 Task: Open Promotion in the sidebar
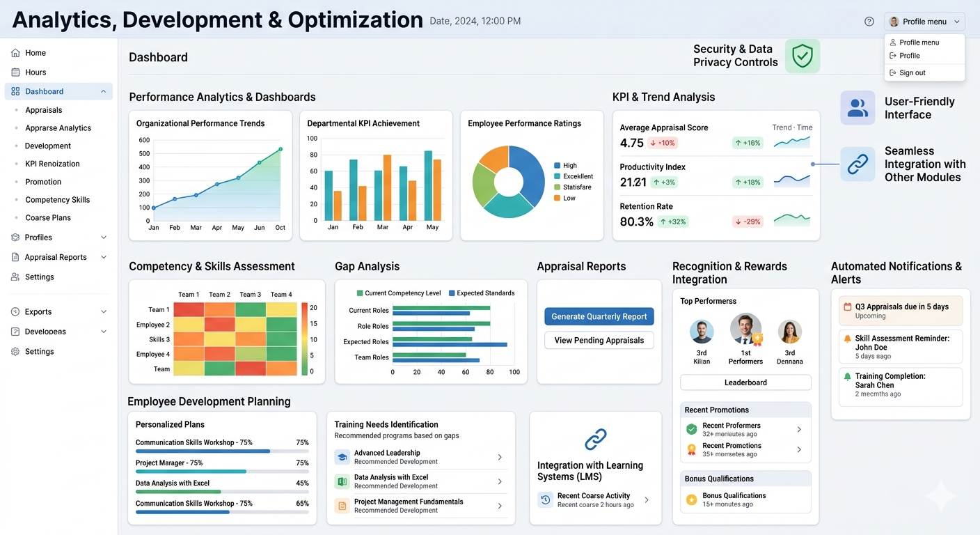pos(43,182)
